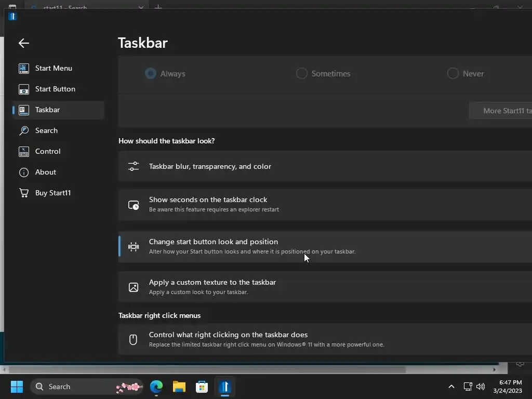Open the Start Menu settings page
Viewport: 532px width, 399px height.
click(58, 68)
